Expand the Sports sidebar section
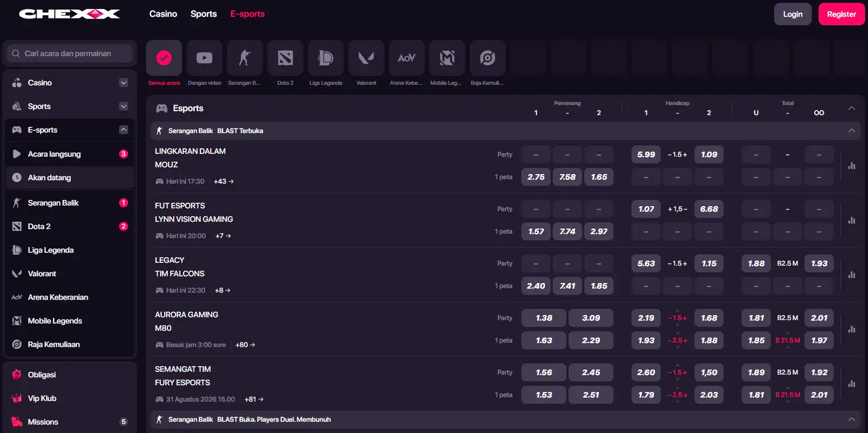Viewport: 868px width, 433px height. (124, 106)
